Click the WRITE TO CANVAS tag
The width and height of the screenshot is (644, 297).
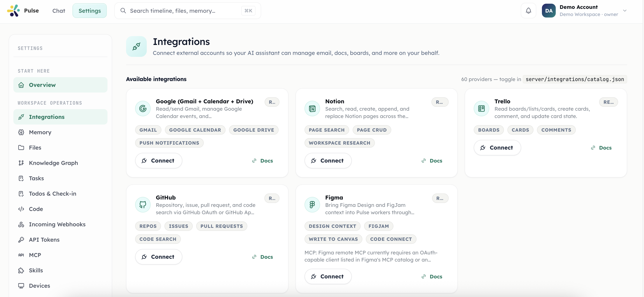[x=333, y=239]
